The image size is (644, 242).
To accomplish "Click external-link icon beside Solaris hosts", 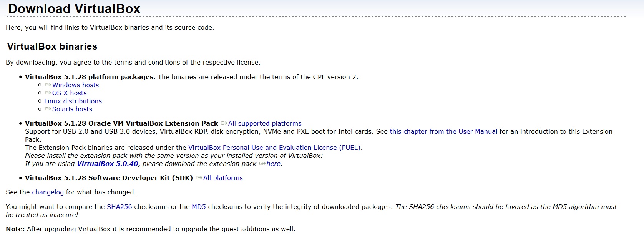I will (48, 109).
